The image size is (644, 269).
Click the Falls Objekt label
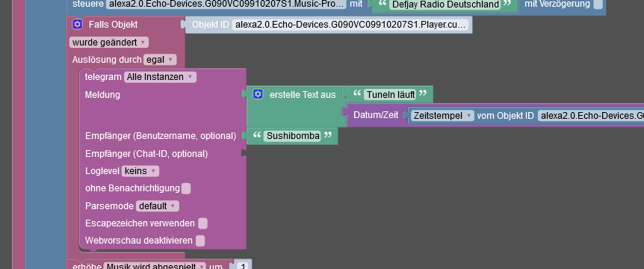pos(113,25)
